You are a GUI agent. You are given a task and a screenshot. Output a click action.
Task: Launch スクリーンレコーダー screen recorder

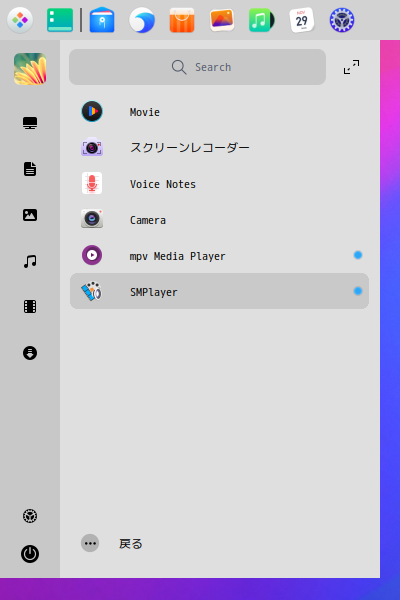tap(219, 148)
